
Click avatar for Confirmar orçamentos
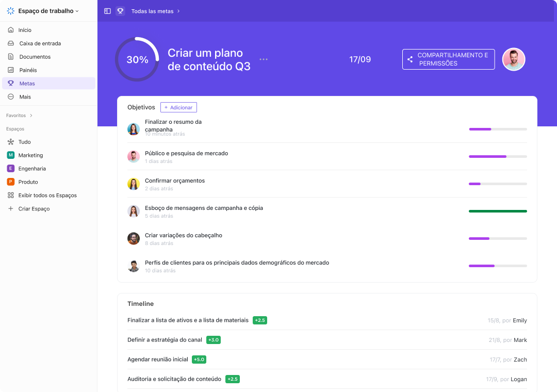point(134,184)
